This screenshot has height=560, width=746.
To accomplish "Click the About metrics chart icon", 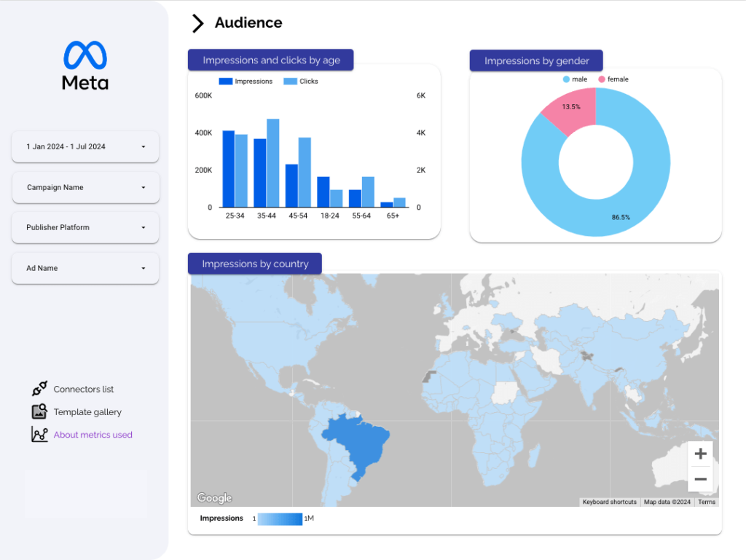I will click(x=39, y=435).
